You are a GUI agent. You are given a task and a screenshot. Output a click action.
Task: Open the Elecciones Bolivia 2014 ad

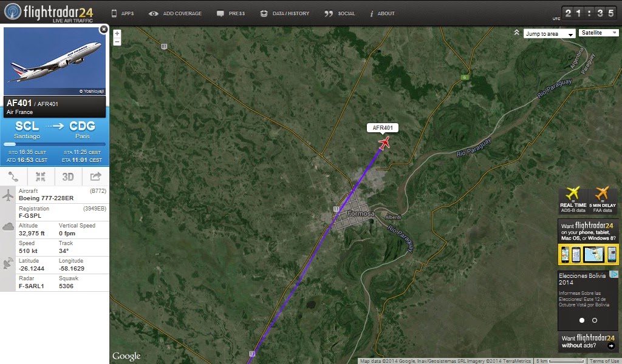(x=588, y=301)
